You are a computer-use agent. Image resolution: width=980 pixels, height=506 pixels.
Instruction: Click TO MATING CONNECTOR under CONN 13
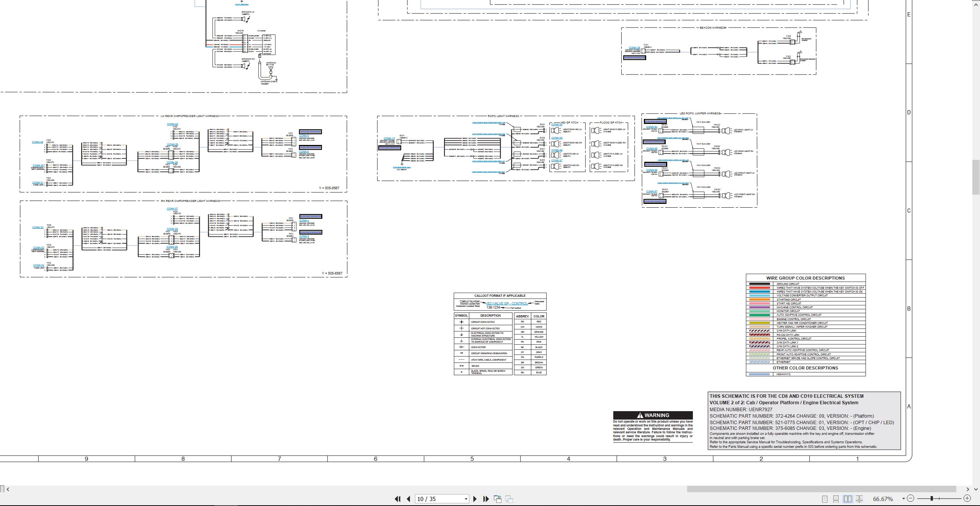389,148
